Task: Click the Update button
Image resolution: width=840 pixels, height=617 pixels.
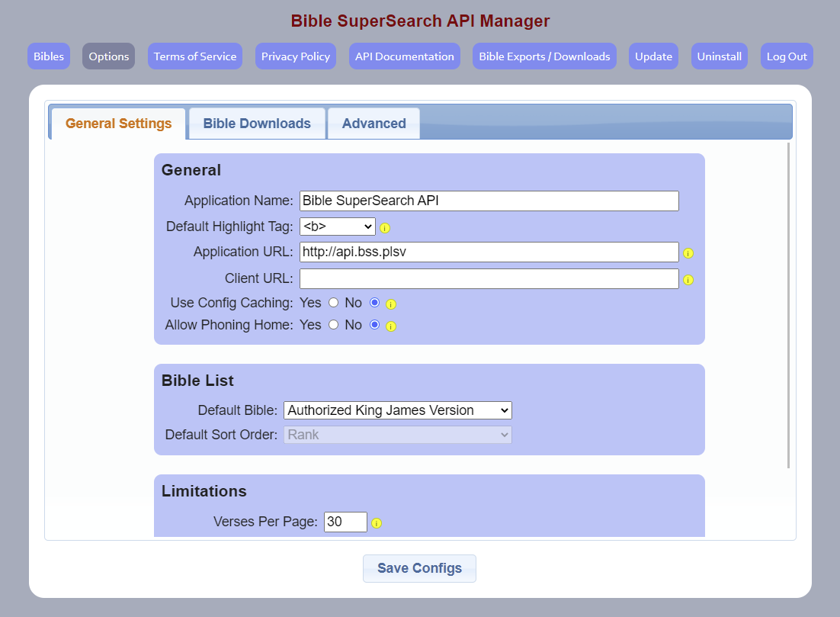Action: pos(653,56)
